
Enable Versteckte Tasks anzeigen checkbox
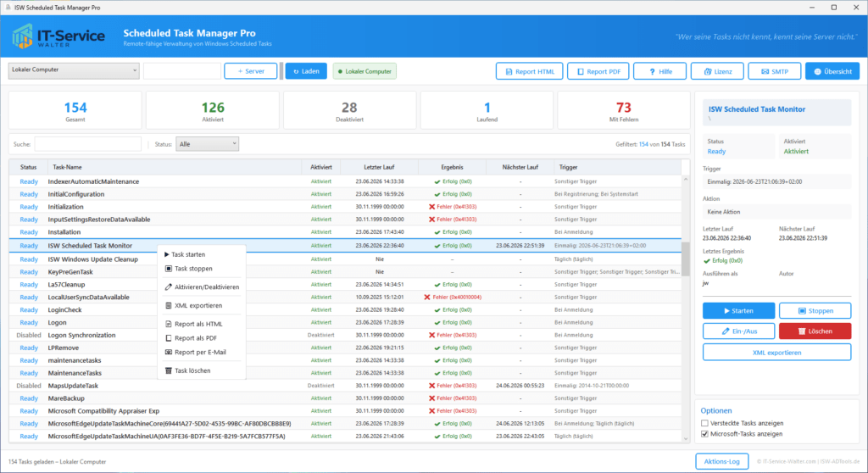tap(704, 423)
